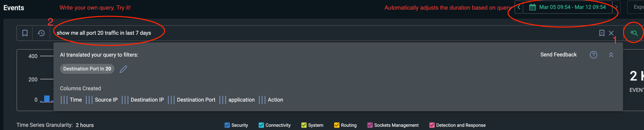Select the Destination Port In 20 filter chip
644x130 pixels.
(87, 69)
